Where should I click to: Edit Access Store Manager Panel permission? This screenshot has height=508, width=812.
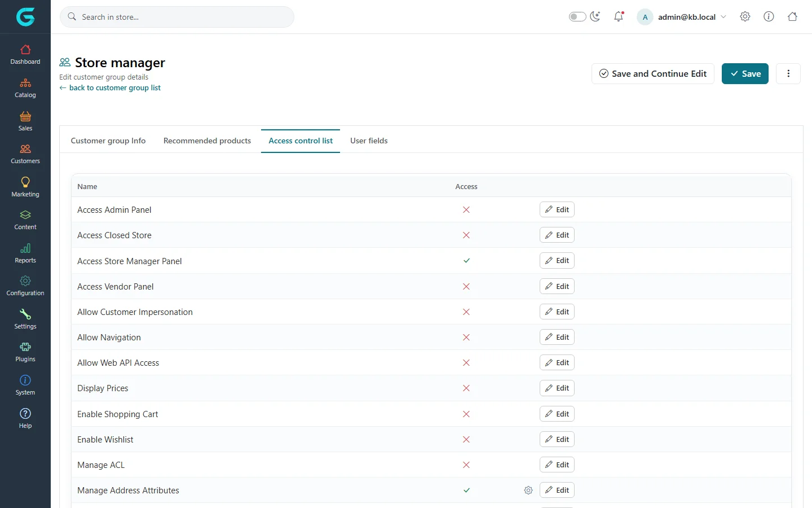click(x=557, y=260)
